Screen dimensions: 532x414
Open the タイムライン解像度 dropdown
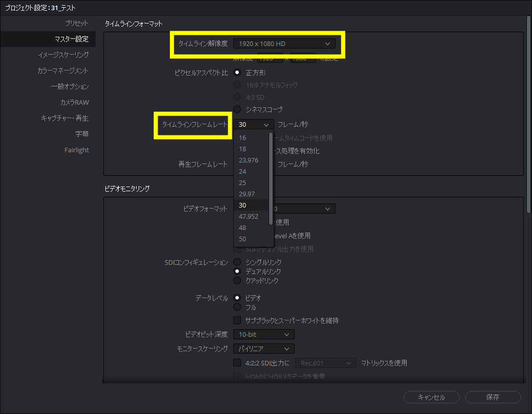pyautogui.click(x=285, y=43)
